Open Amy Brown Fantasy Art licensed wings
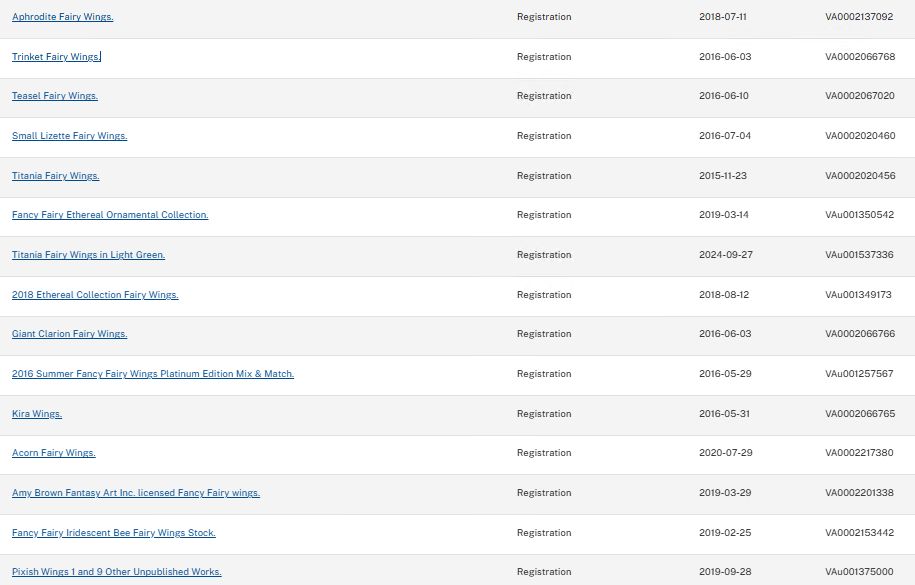Viewport: 915px width, 585px height. pyautogui.click(x=136, y=493)
